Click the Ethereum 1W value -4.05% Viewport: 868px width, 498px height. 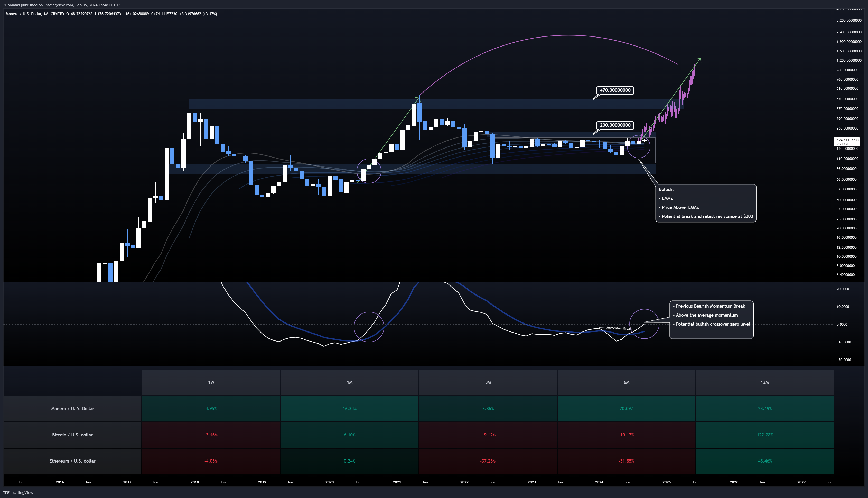[211, 461]
